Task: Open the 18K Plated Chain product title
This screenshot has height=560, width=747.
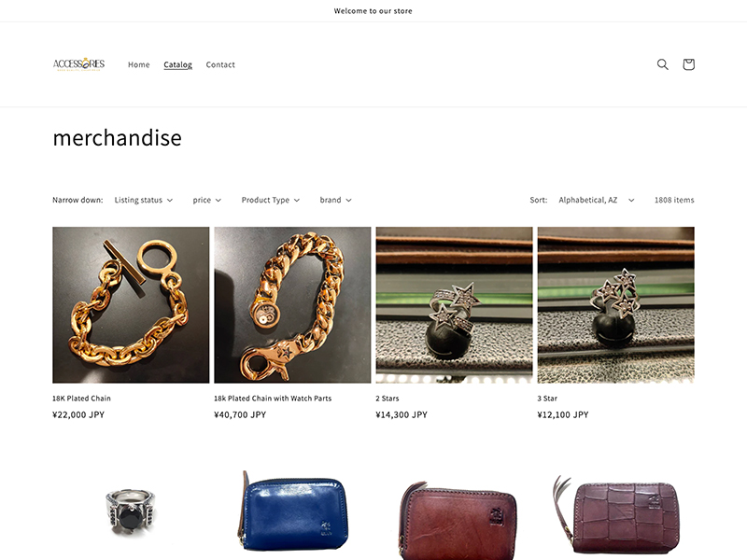Action: click(81, 399)
